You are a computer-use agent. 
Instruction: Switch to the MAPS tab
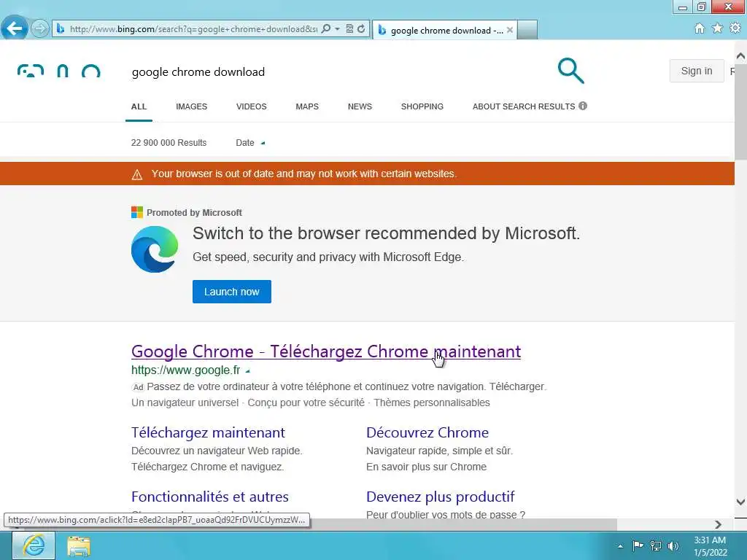(307, 106)
